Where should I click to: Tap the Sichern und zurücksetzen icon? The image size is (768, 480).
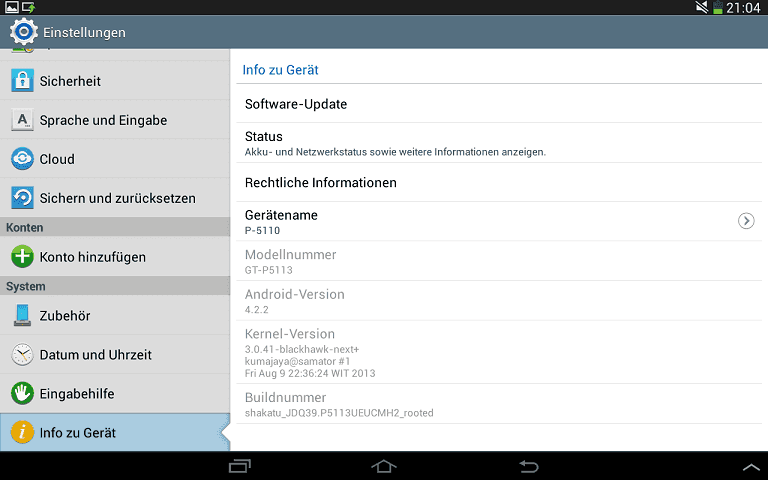(23, 198)
